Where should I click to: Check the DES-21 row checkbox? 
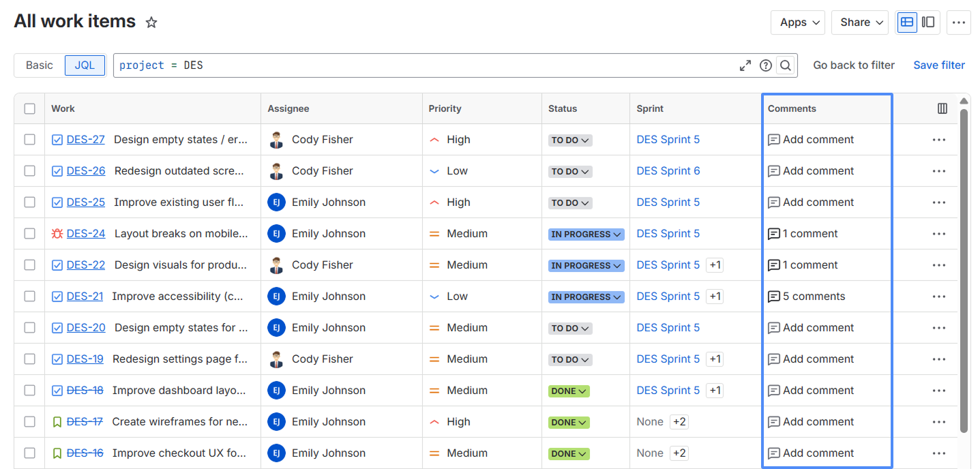[x=29, y=297]
